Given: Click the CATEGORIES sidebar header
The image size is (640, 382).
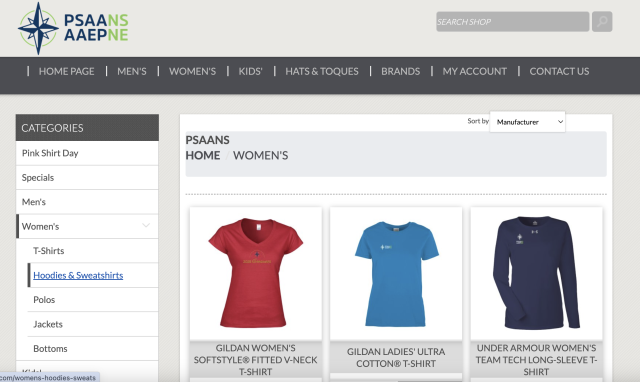Looking at the screenshot, I should click(x=87, y=128).
